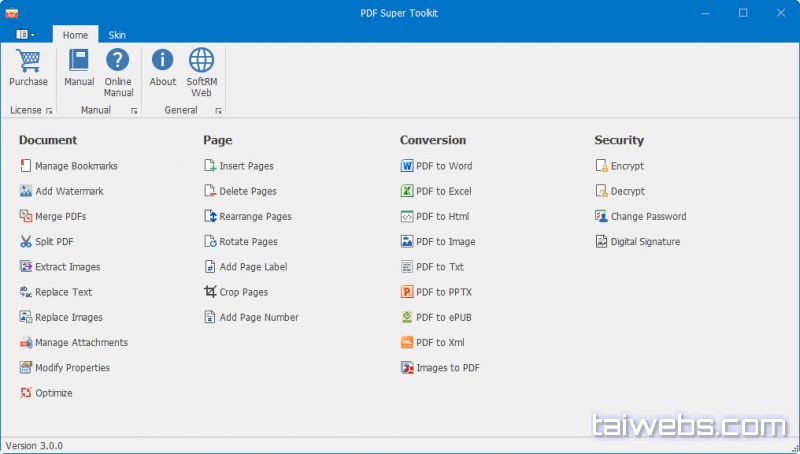Image resolution: width=800 pixels, height=454 pixels.
Task: Choose the Crop Pages icon
Action: click(x=210, y=292)
